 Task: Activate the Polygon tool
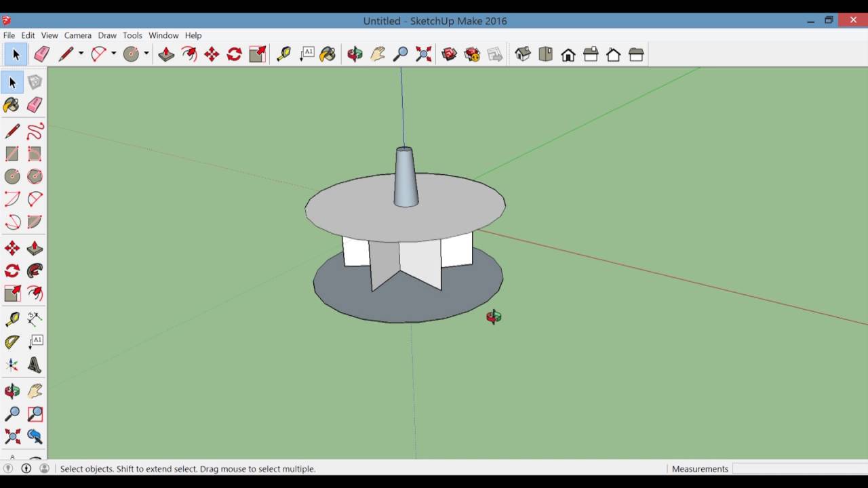coord(35,177)
